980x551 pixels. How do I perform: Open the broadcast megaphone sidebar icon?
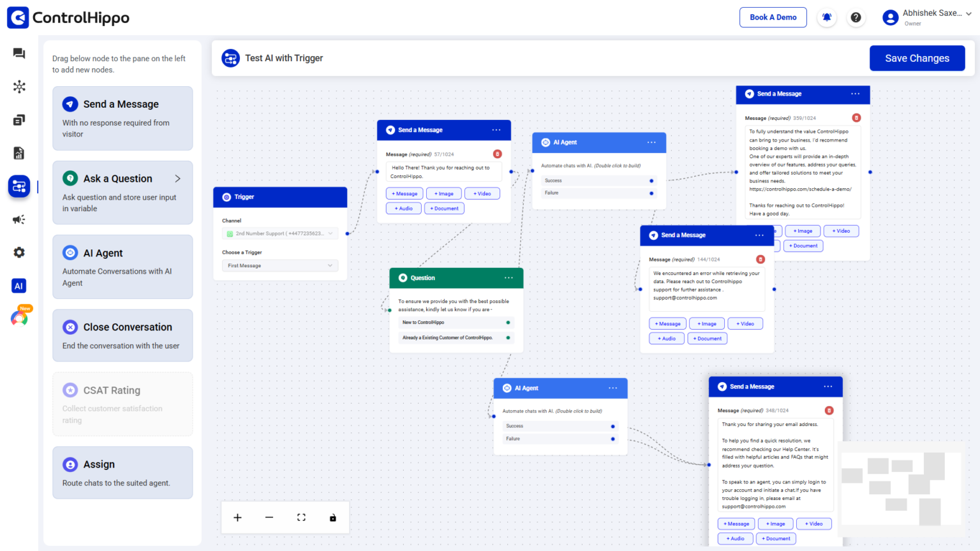coord(19,219)
